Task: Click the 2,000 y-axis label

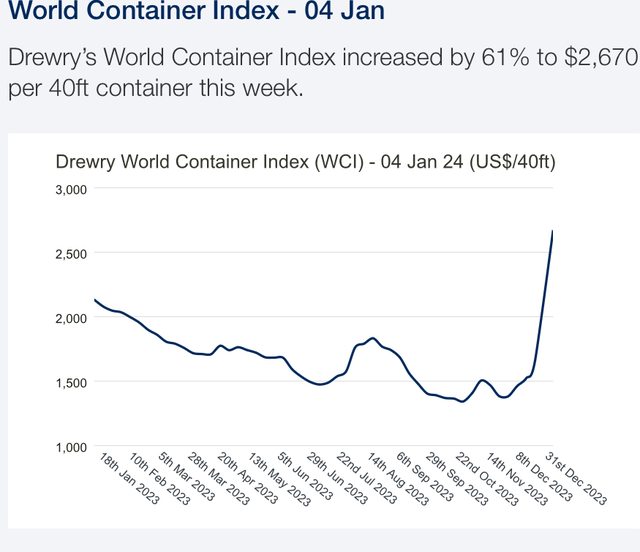Action: [71, 318]
